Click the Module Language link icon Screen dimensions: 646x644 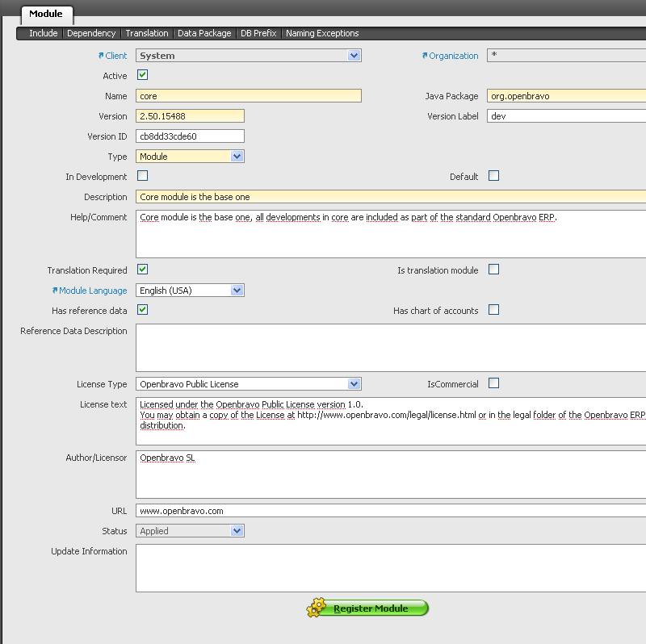[x=54, y=291]
